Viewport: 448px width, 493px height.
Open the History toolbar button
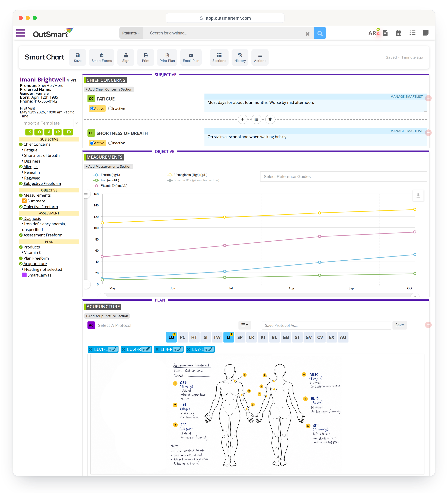240,57
